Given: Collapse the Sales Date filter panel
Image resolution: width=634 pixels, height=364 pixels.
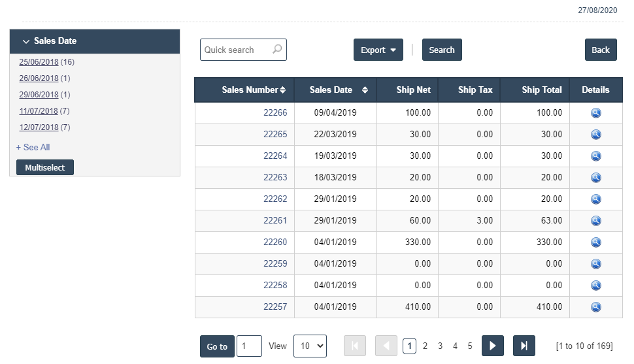Looking at the screenshot, I should [26, 41].
